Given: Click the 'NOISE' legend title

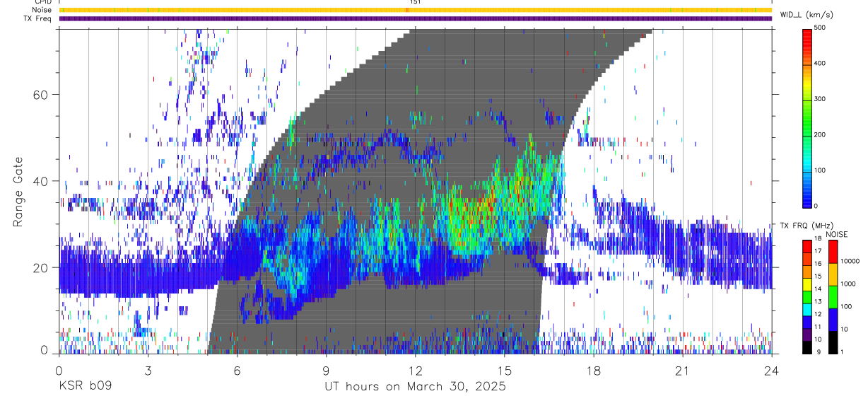Looking at the screenshot, I should tap(838, 234).
